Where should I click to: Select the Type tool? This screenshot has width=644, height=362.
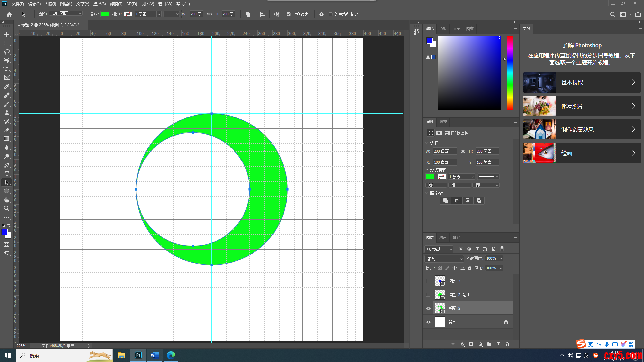point(7,174)
